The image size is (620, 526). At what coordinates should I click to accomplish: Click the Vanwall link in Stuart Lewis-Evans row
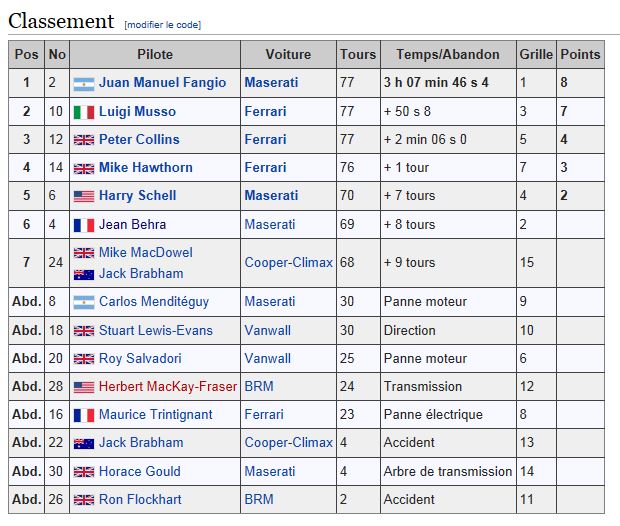pos(267,331)
